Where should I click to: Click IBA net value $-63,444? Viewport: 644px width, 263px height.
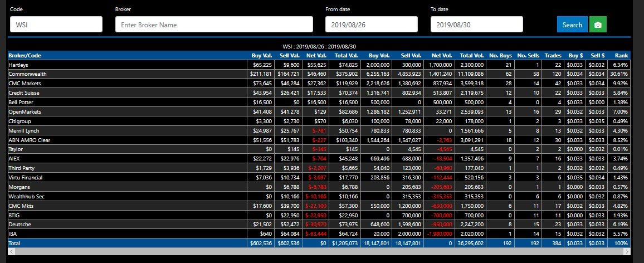point(316,234)
